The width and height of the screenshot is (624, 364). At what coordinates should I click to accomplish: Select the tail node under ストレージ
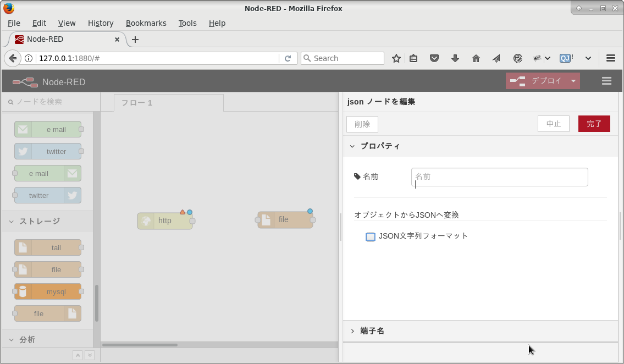pos(48,247)
